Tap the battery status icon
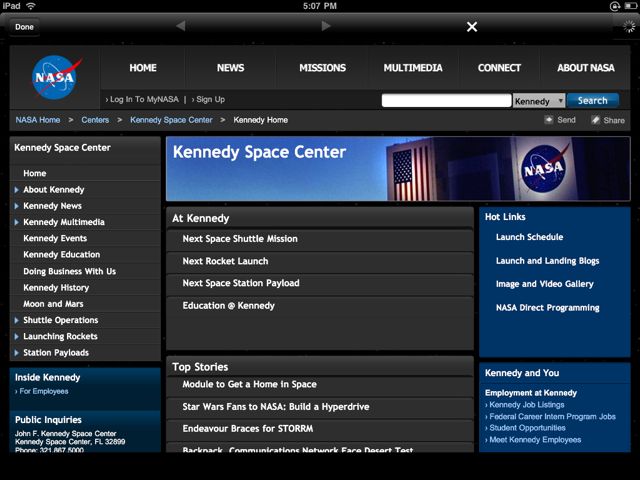 pyautogui.click(x=631, y=6)
